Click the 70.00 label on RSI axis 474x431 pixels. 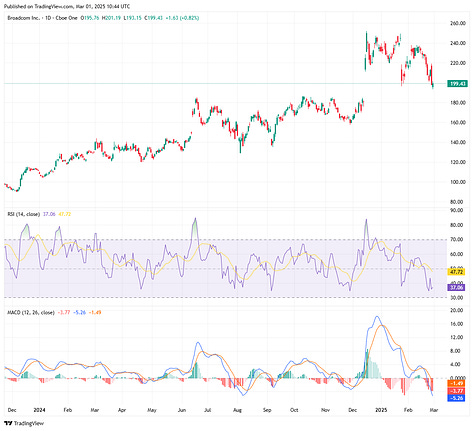coord(456,239)
